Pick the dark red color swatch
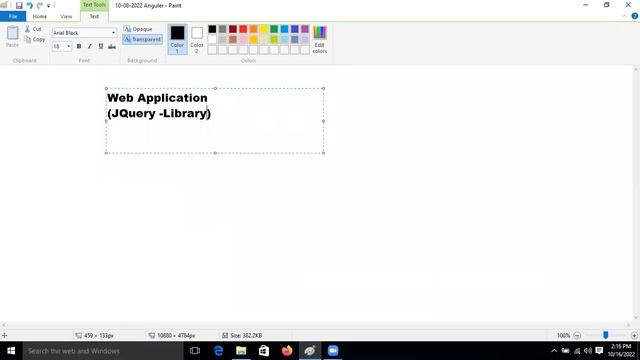The image size is (640, 360). coord(233,29)
